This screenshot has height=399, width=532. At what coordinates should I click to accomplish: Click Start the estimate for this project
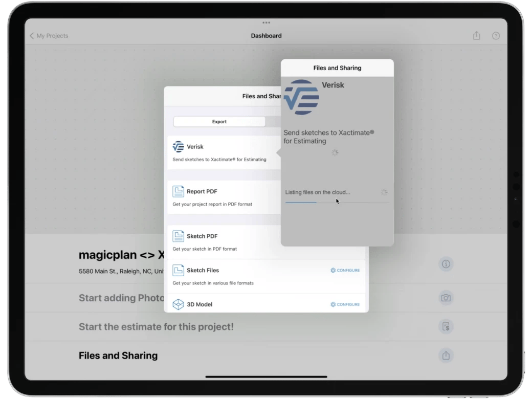click(157, 326)
